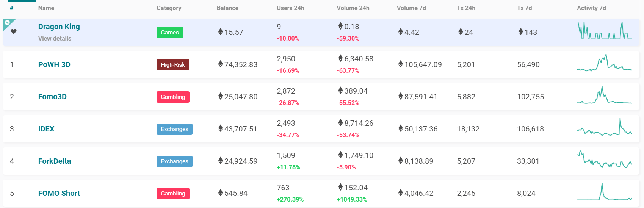This screenshot has height=208, width=644.
Task: Open the Fomo3D dapp page
Action: pos(52,97)
